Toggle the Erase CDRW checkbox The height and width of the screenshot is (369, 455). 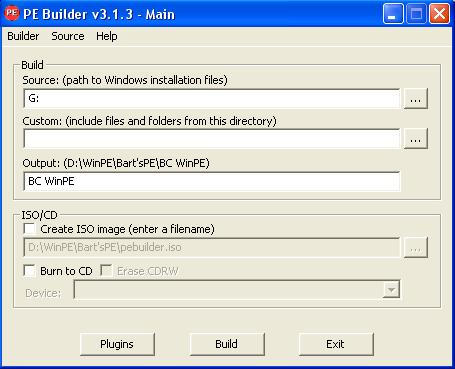click(106, 271)
